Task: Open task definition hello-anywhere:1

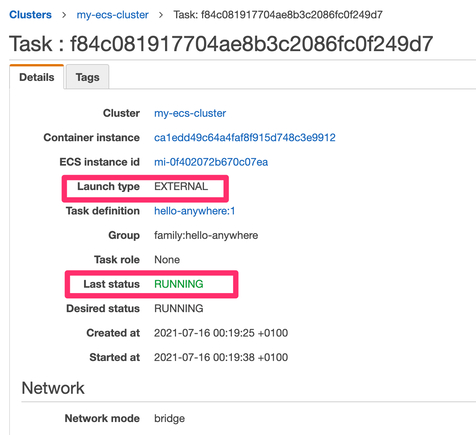Action: tap(195, 211)
